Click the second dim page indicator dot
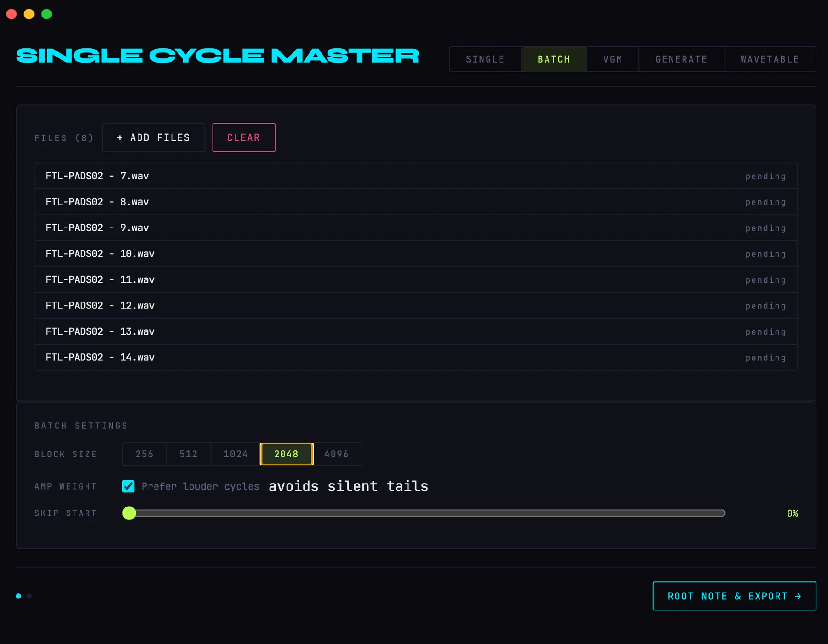 pos(29,596)
